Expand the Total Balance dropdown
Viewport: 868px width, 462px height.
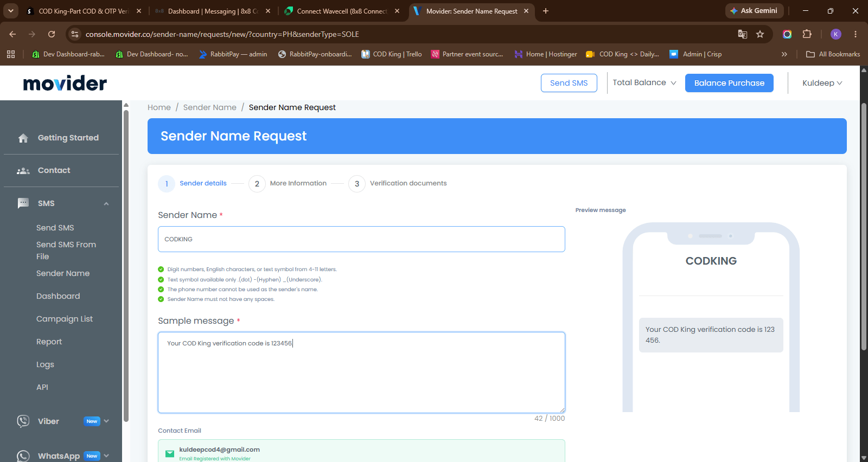[x=644, y=83]
